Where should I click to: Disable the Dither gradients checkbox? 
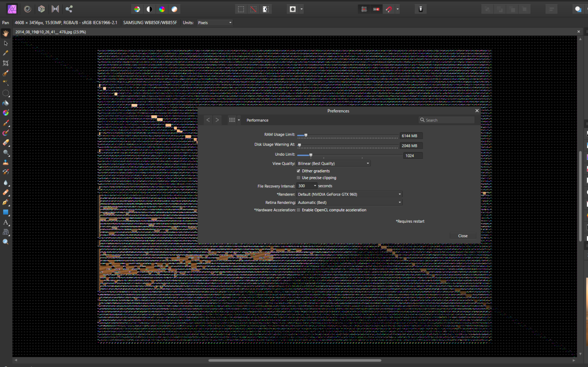pyautogui.click(x=298, y=171)
